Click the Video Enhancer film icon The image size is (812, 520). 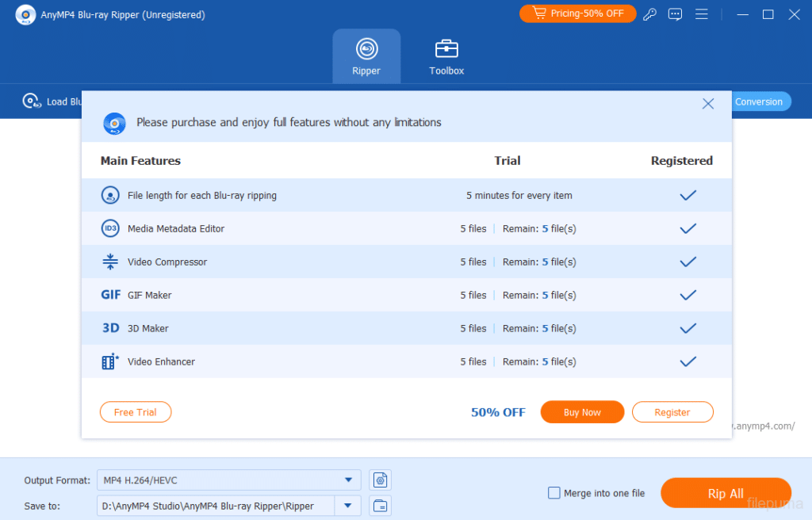[x=109, y=361]
